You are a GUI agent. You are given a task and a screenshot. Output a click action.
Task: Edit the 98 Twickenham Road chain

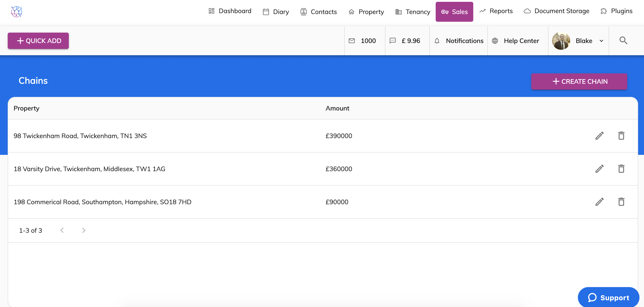(599, 136)
